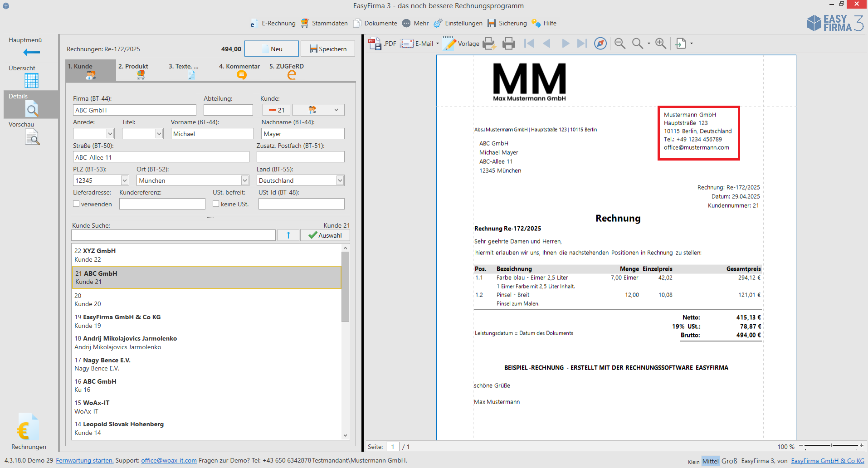Click the Speichern button
868x468 pixels.
tap(328, 49)
